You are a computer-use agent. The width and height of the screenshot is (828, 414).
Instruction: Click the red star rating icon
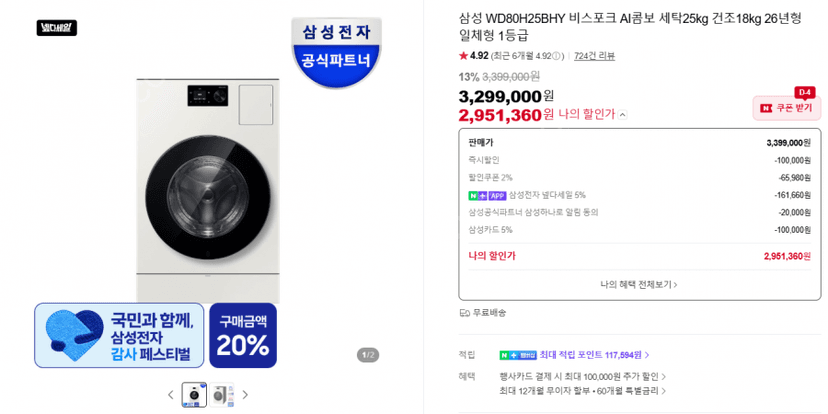click(463, 55)
